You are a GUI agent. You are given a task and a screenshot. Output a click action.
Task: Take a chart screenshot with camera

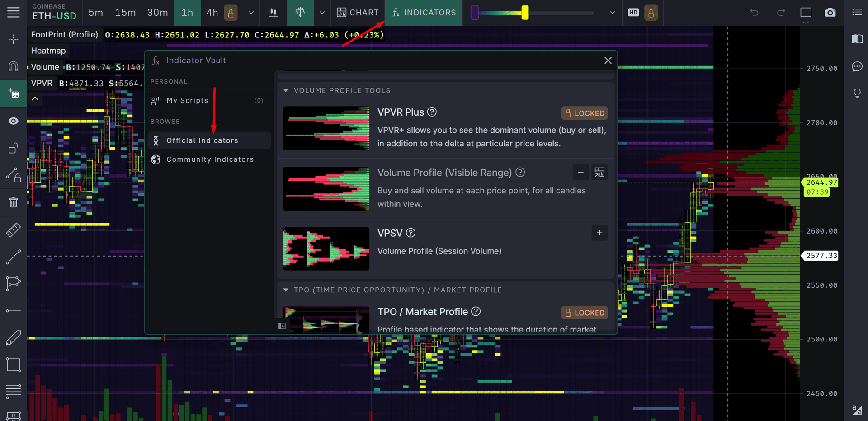click(x=830, y=13)
